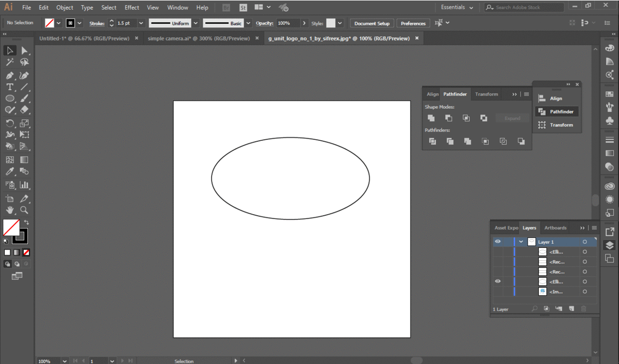Switch to the Artboards tab
The height and width of the screenshot is (364, 619).
(x=555, y=227)
